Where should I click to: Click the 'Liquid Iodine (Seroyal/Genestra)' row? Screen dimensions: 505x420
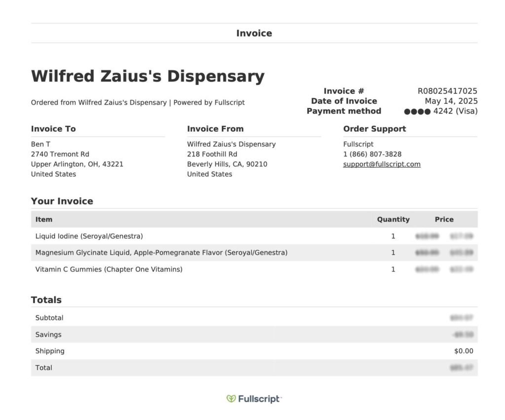tap(254, 236)
